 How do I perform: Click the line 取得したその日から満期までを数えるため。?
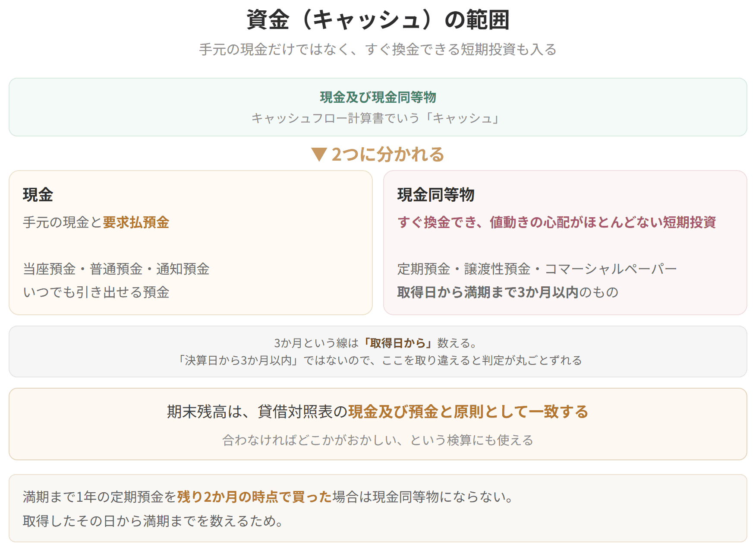coord(153,521)
